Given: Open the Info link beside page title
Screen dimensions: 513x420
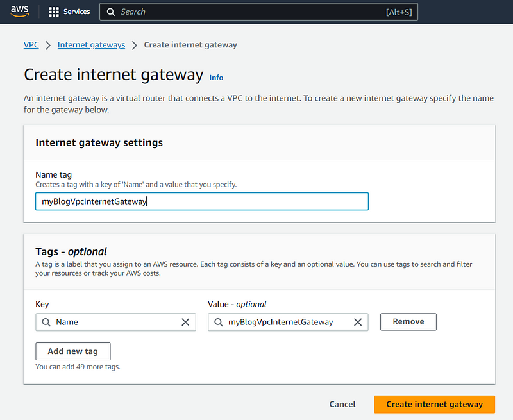Looking at the screenshot, I should click(216, 78).
